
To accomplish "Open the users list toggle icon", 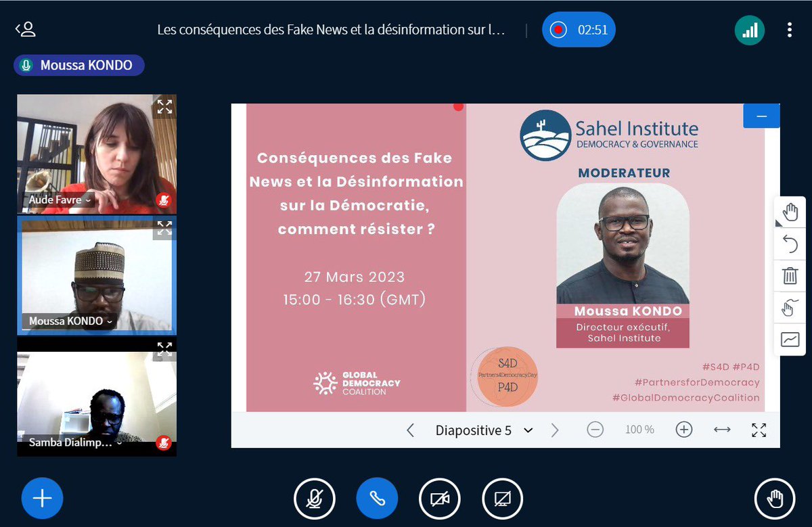I will 25,30.
